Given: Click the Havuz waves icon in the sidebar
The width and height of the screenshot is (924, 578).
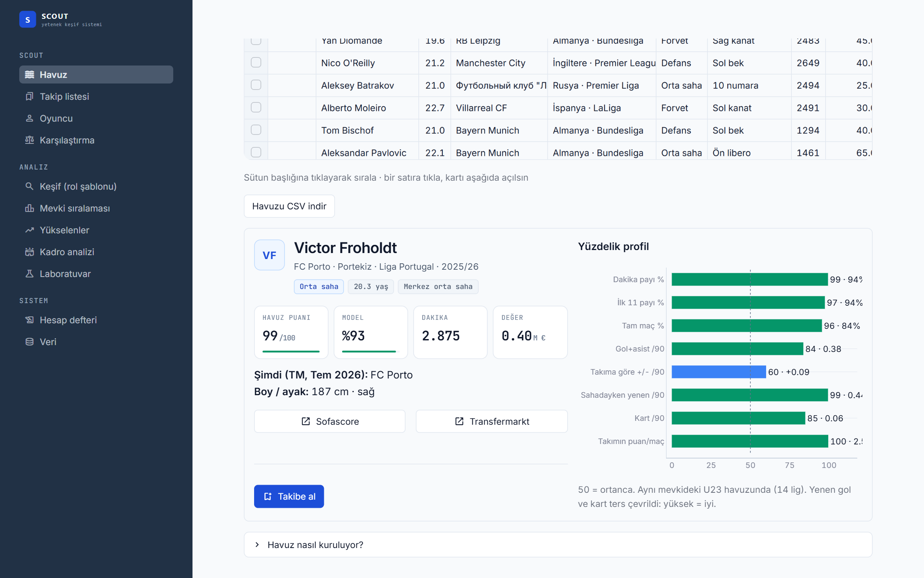Looking at the screenshot, I should [x=30, y=74].
